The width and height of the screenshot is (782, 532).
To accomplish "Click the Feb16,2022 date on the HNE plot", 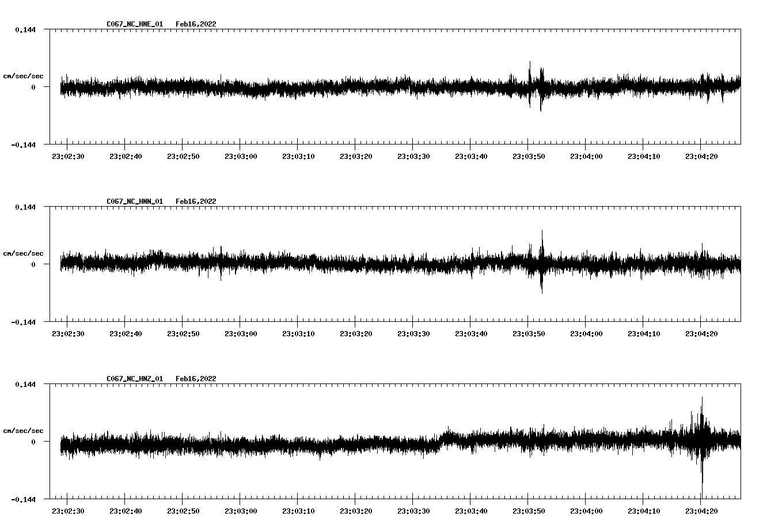I will pyautogui.click(x=196, y=24).
